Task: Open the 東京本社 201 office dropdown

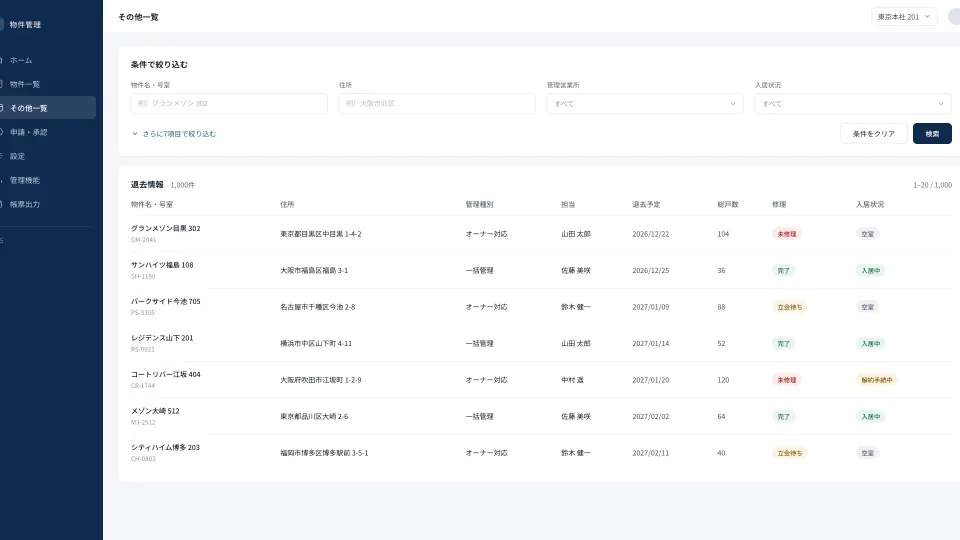Action: pyautogui.click(x=904, y=17)
